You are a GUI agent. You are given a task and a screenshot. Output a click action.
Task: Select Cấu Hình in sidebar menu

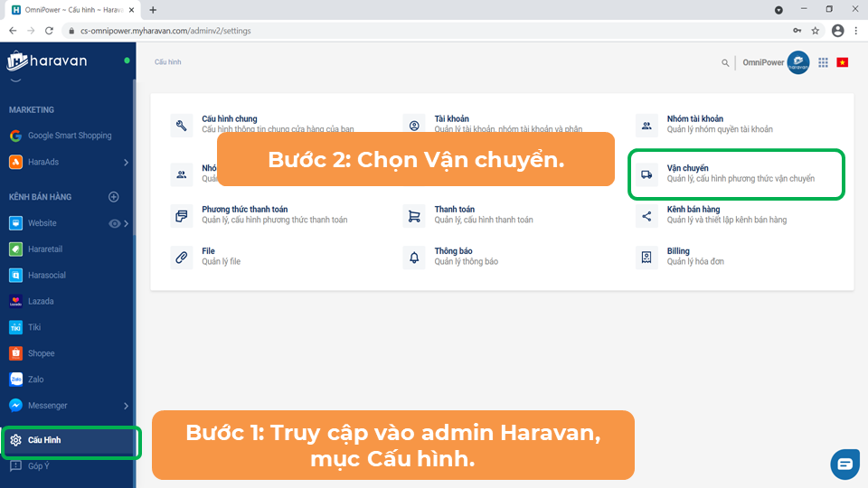(68, 440)
